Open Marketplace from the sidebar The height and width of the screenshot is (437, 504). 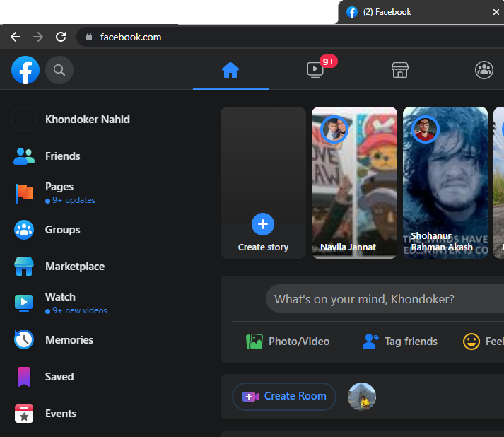pos(74,267)
